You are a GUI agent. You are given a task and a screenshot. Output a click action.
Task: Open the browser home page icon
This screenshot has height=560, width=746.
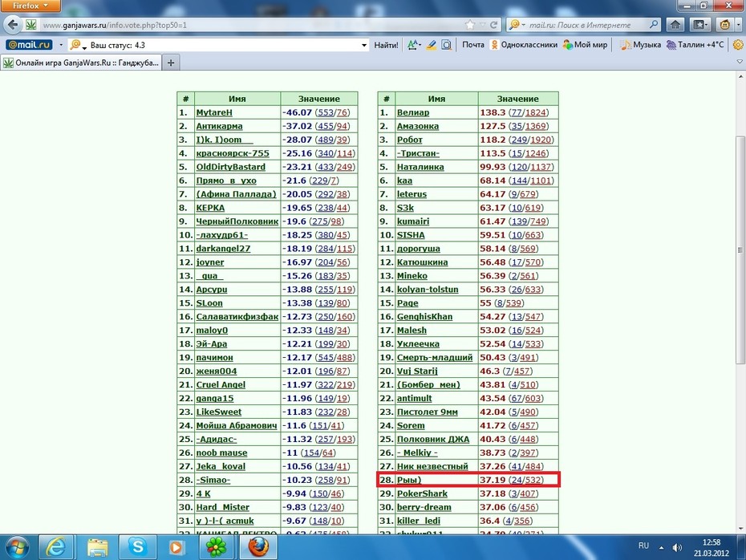(x=675, y=25)
